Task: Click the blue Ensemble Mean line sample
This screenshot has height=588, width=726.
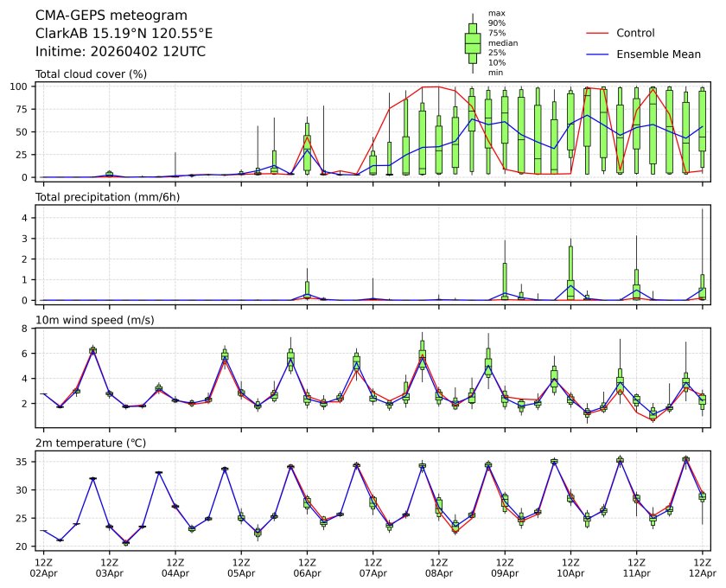Action: click(x=599, y=54)
